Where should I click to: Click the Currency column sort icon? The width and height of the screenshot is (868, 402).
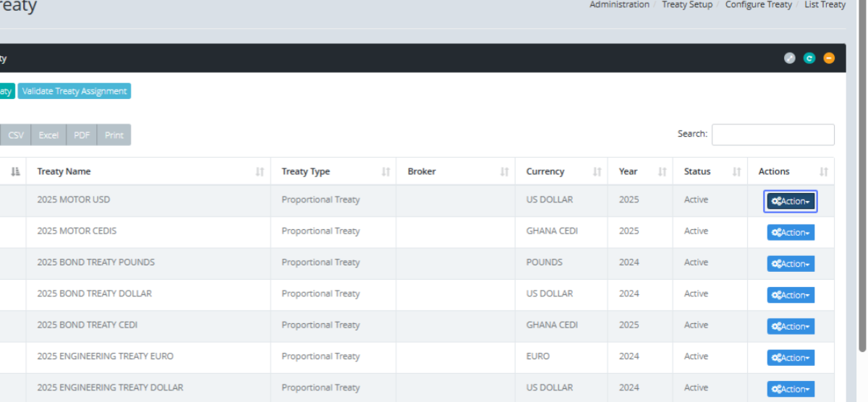click(x=597, y=172)
